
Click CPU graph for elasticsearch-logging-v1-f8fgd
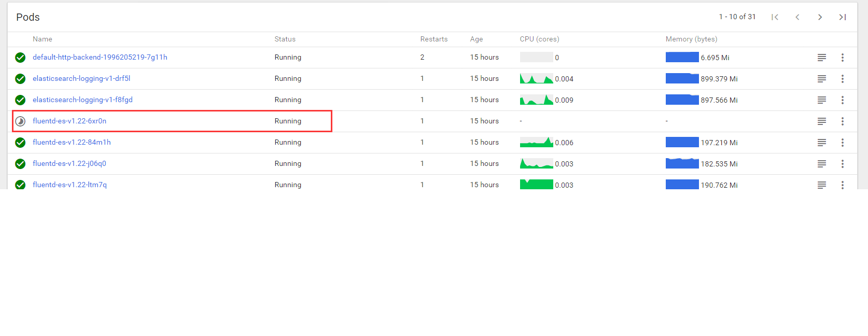point(537,100)
